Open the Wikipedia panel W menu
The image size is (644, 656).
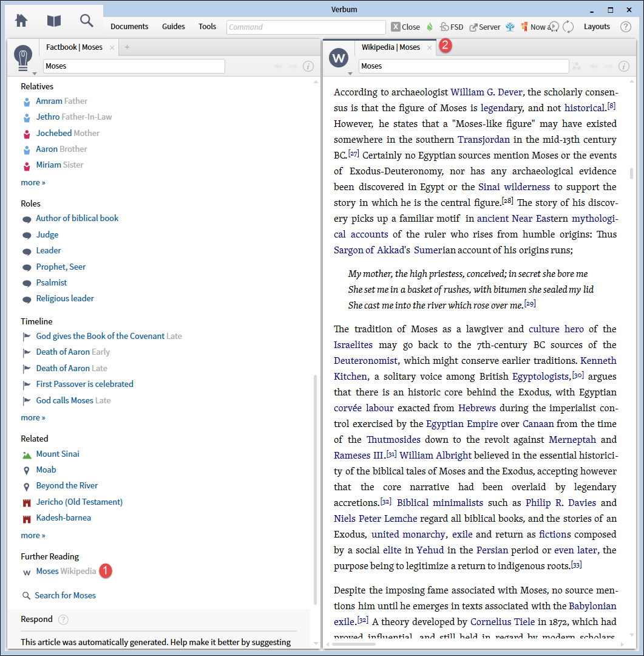pyautogui.click(x=339, y=58)
